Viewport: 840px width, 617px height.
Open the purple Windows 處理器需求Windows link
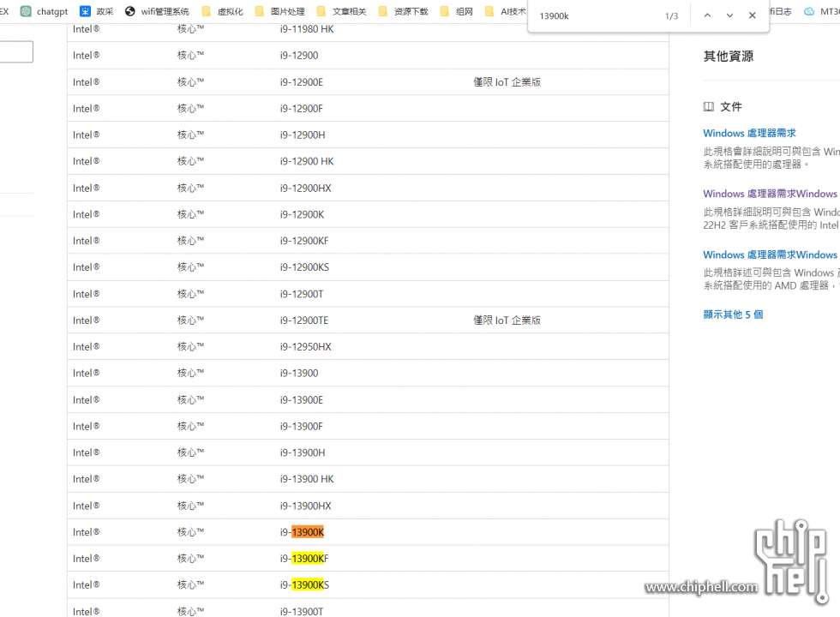(771, 194)
